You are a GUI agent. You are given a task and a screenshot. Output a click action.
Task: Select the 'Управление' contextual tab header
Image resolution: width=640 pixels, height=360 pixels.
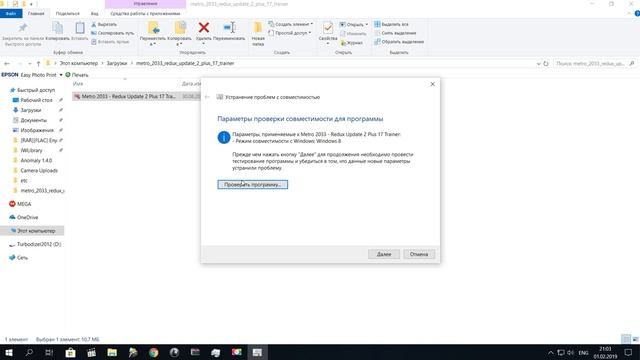pos(145,4)
